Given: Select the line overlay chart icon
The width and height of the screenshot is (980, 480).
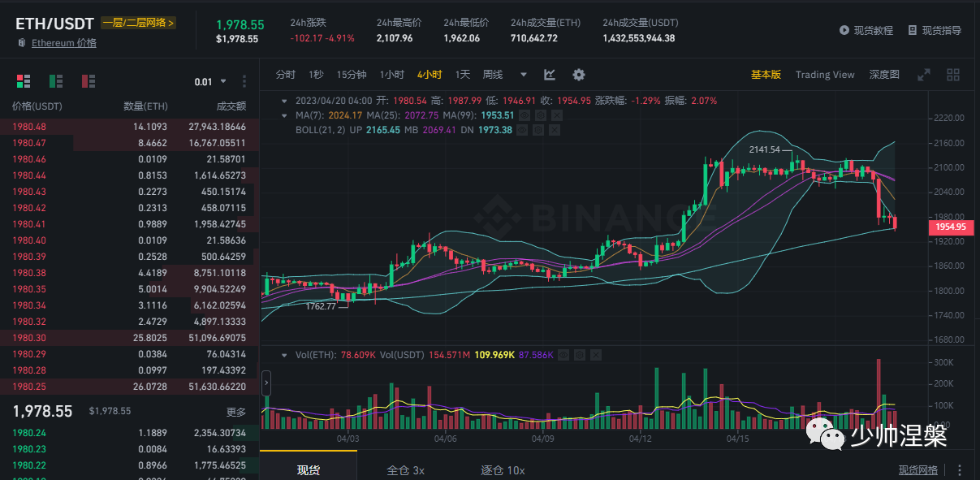Looking at the screenshot, I should [550, 75].
